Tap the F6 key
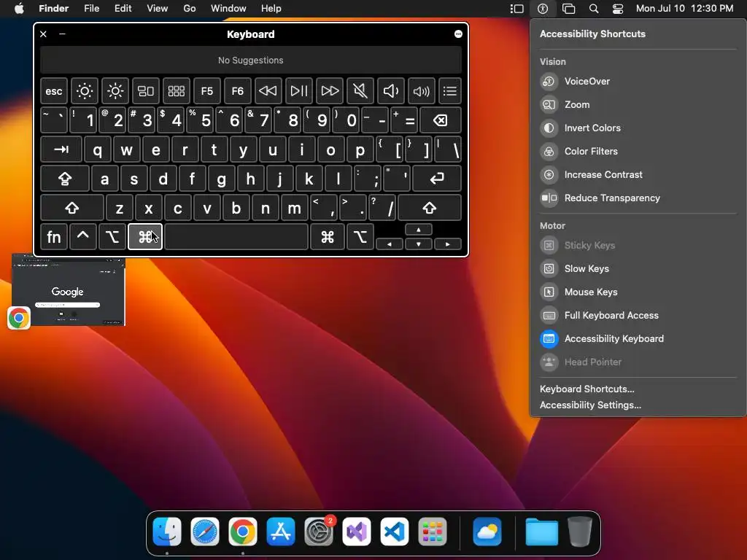This screenshot has width=747, height=560. [237, 90]
